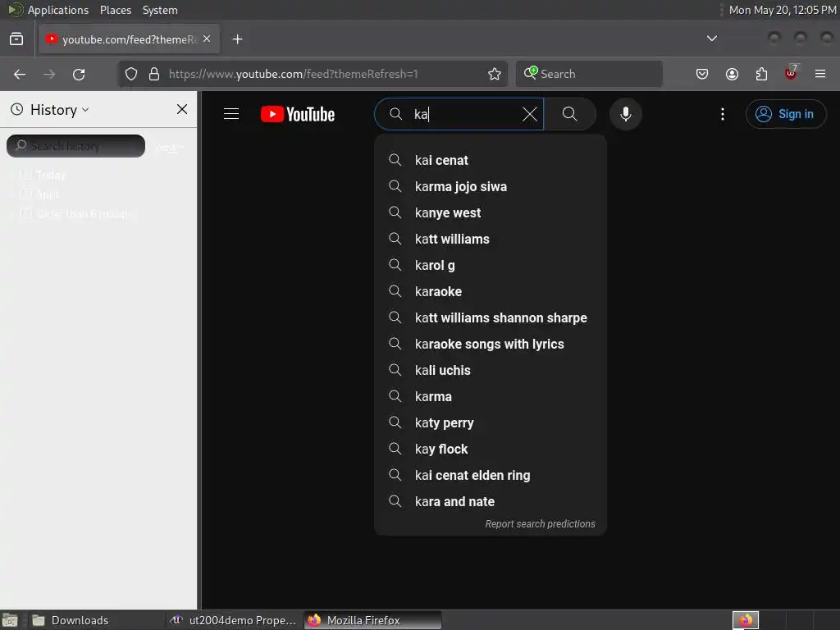Select suggestion 'kai cenat'
The width and height of the screenshot is (840, 630).
tap(491, 160)
